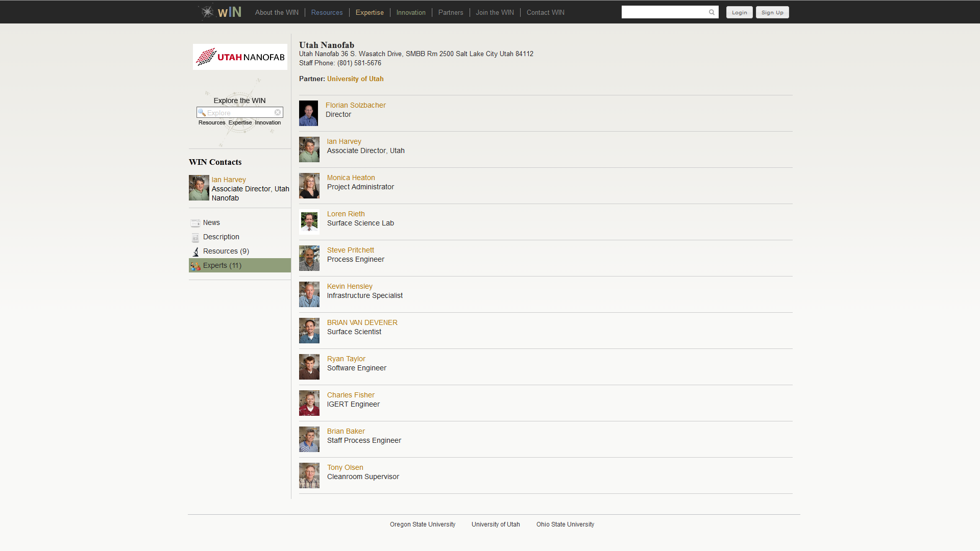Open Monica Heaton's photo thumbnail

[x=309, y=186]
